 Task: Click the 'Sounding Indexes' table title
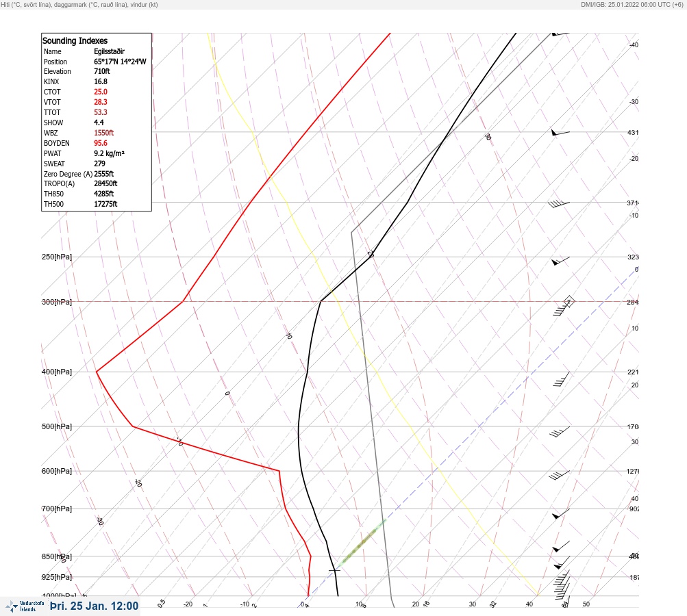(75, 40)
